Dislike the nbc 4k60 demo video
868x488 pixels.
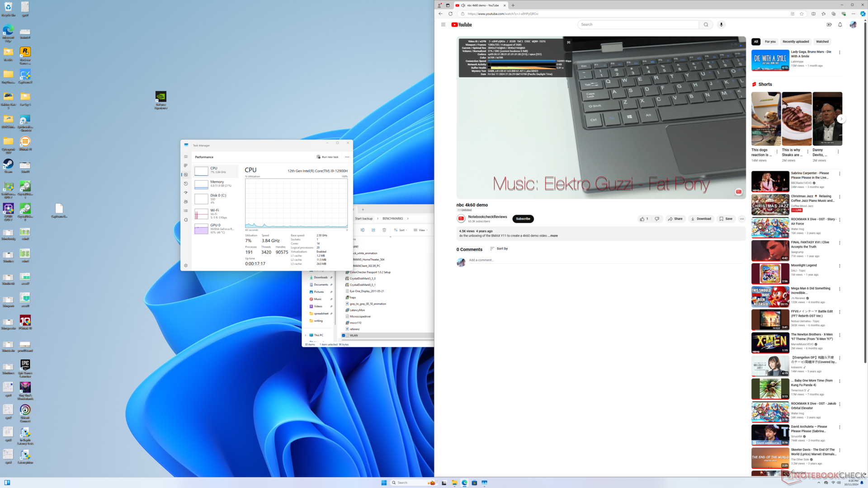657,219
